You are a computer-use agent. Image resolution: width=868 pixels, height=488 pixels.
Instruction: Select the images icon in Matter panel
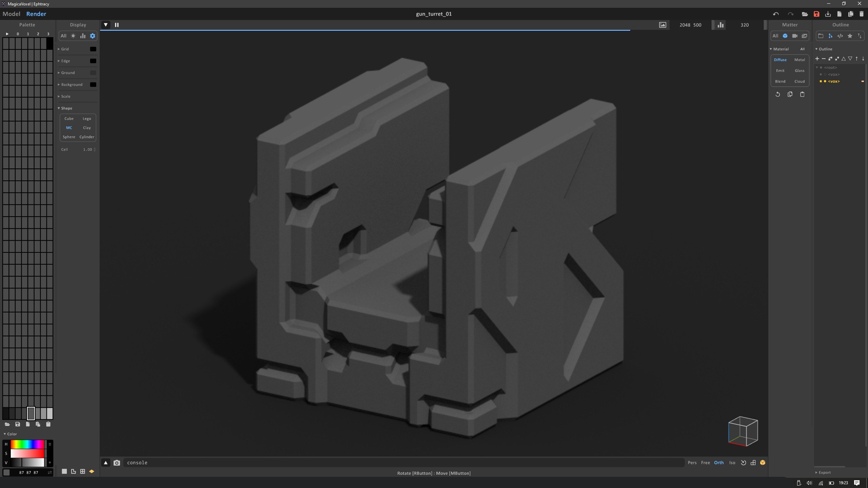pos(804,36)
